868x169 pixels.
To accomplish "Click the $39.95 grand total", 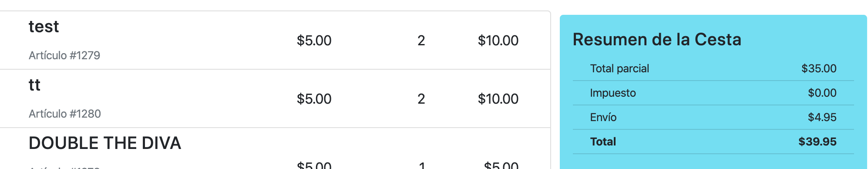I will pyautogui.click(x=817, y=142).
